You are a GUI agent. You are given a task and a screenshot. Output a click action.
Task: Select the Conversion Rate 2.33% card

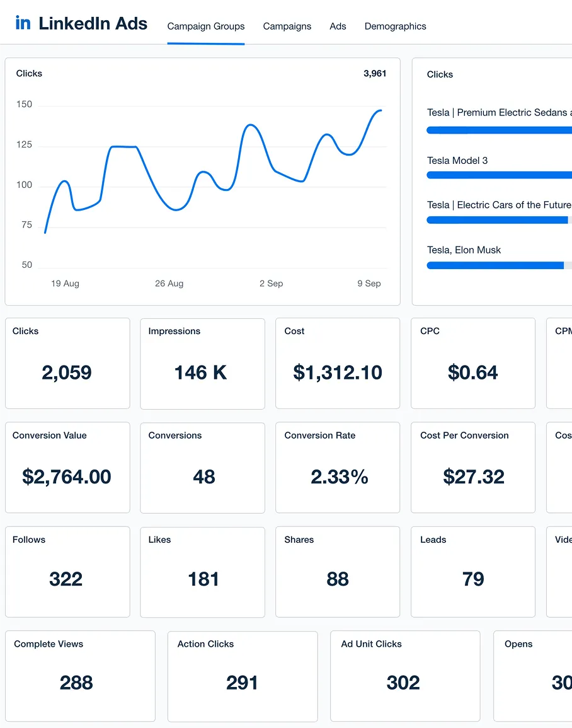click(x=338, y=468)
